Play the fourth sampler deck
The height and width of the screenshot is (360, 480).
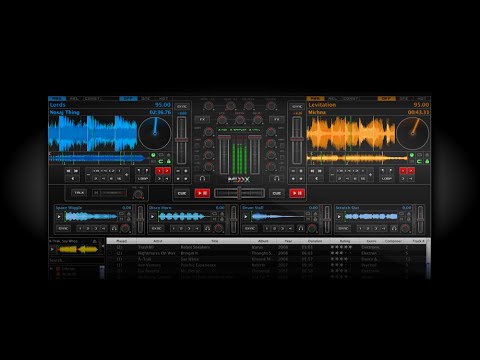click(339, 217)
